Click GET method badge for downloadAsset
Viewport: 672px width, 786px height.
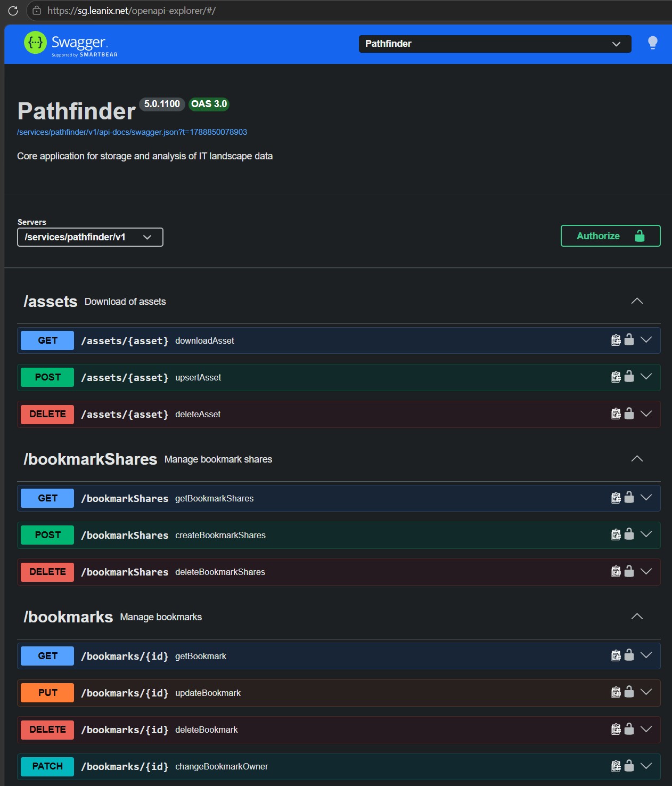(47, 341)
